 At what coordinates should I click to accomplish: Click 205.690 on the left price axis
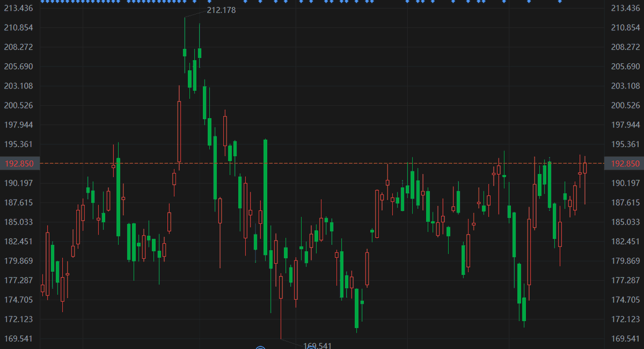click(x=19, y=66)
